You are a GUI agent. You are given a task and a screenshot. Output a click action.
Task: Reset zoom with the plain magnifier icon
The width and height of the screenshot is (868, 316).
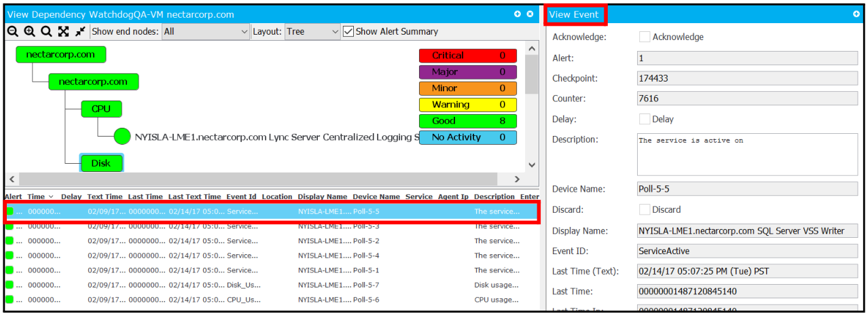click(46, 31)
